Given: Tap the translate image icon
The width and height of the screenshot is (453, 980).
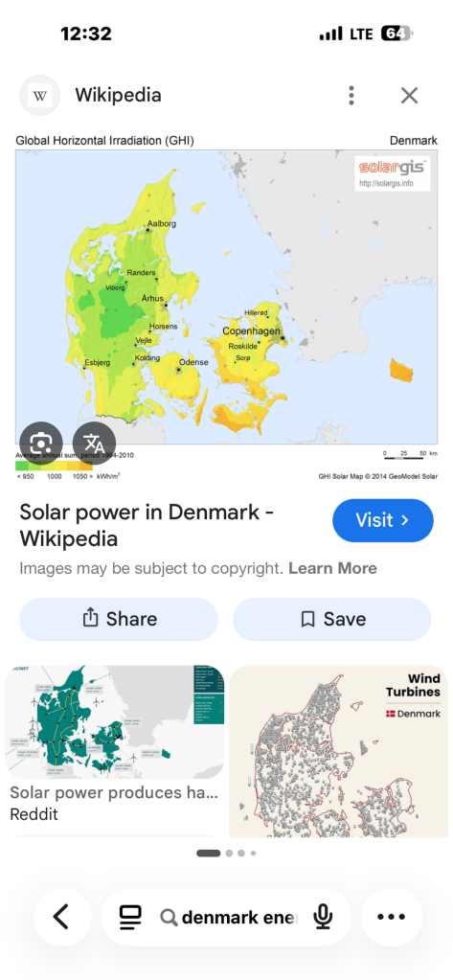Looking at the screenshot, I should [95, 444].
